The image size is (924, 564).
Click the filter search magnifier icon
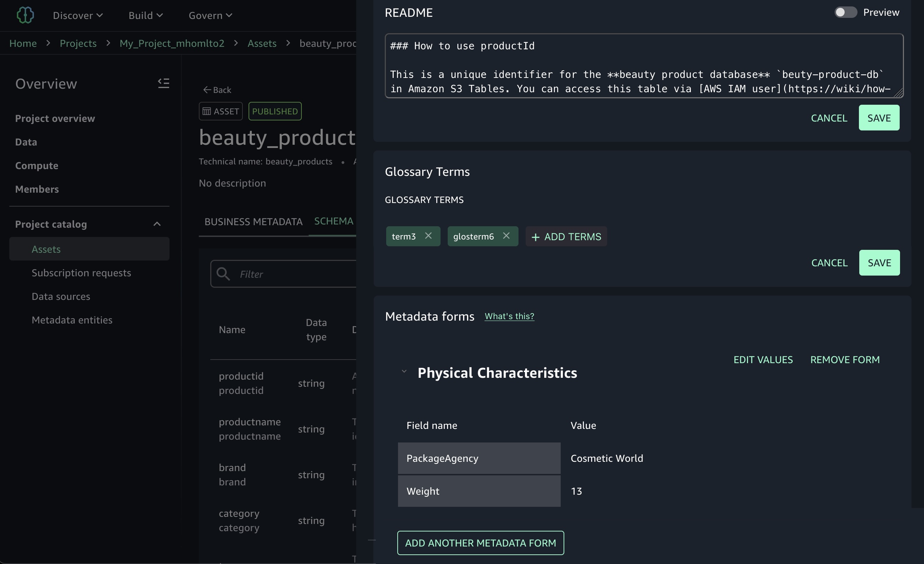[x=223, y=274]
